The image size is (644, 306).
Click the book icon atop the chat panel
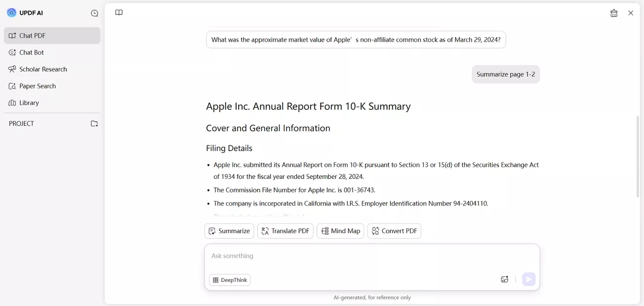(x=119, y=12)
